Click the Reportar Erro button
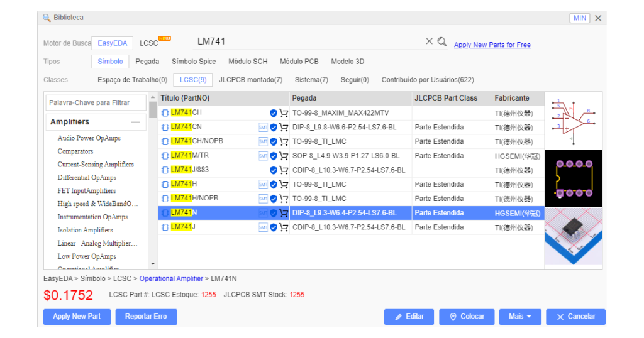Screen dimensions: 644x338 pyautogui.click(x=146, y=317)
